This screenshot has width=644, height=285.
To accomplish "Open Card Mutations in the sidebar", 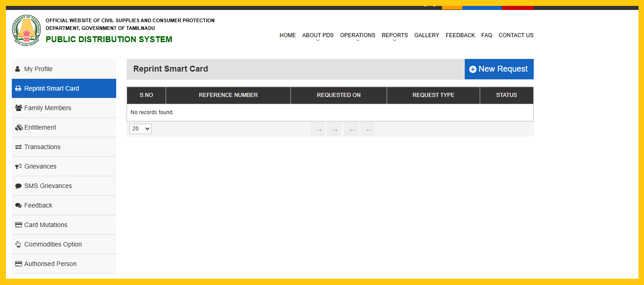I will tap(45, 225).
